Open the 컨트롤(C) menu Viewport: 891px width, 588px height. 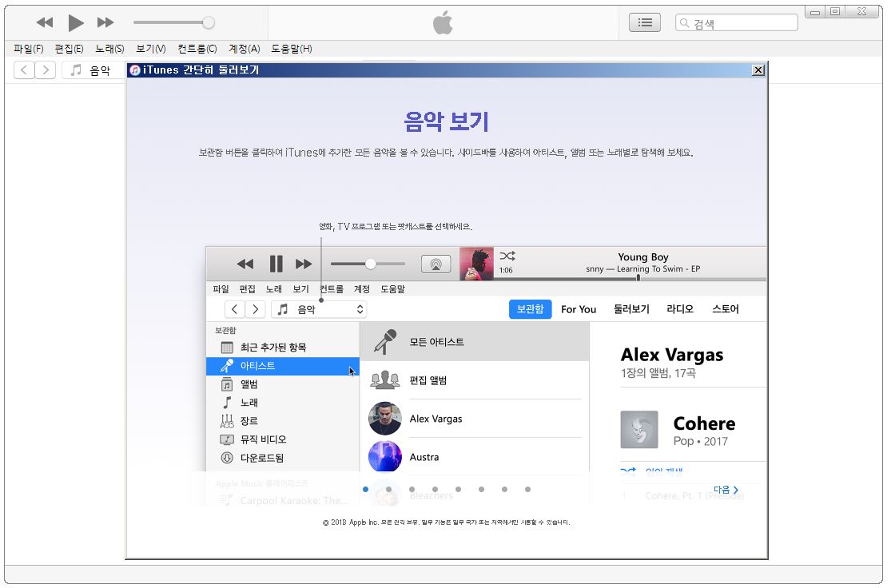pyautogui.click(x=197, y=49)
